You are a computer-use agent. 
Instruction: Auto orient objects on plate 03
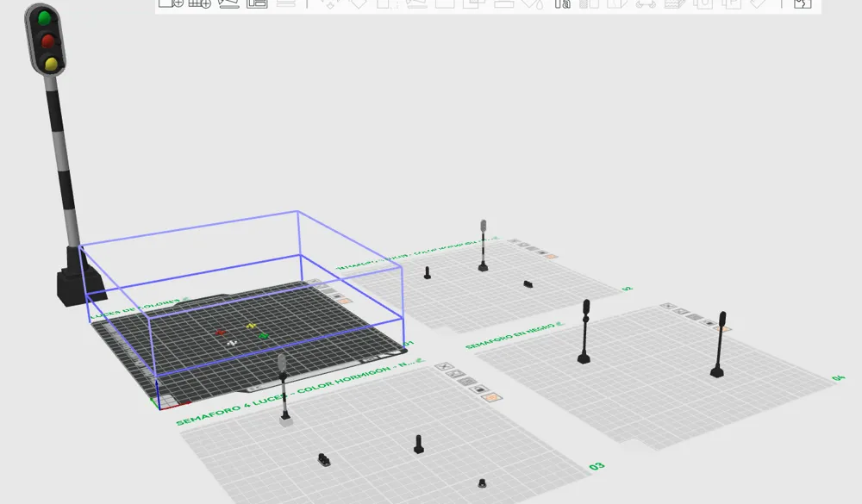click(455, 374)
